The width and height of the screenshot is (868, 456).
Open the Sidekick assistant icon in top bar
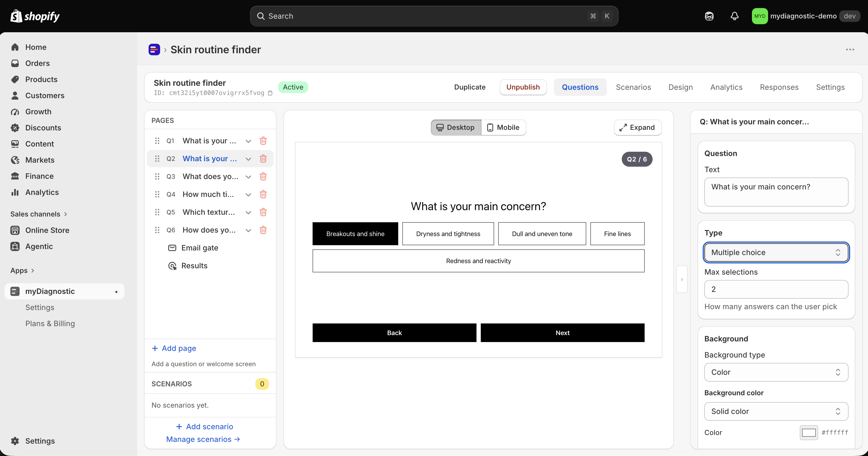709,16
